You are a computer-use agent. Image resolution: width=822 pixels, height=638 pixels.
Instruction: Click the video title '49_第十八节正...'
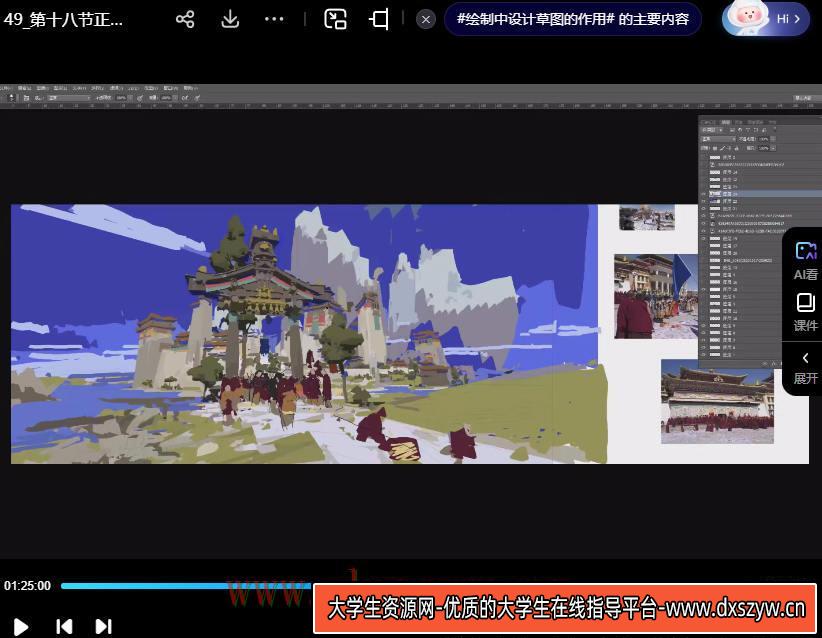tap(63, 19)
